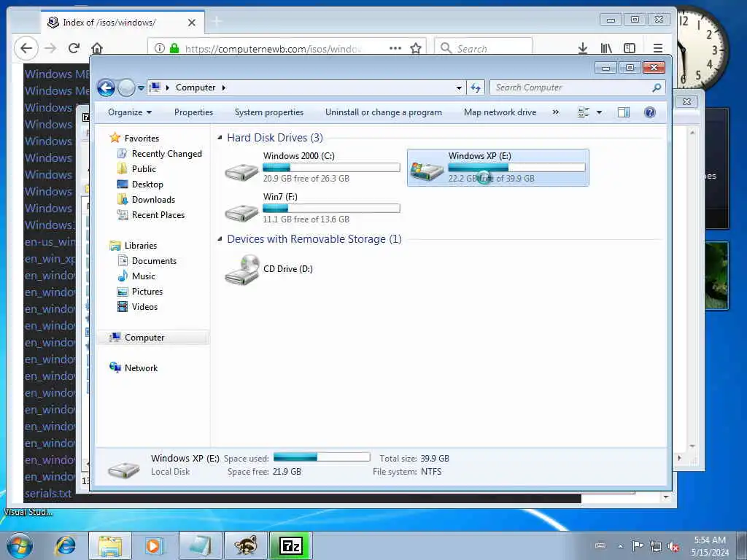Open the view options dropdown arrow

point(600,113)
